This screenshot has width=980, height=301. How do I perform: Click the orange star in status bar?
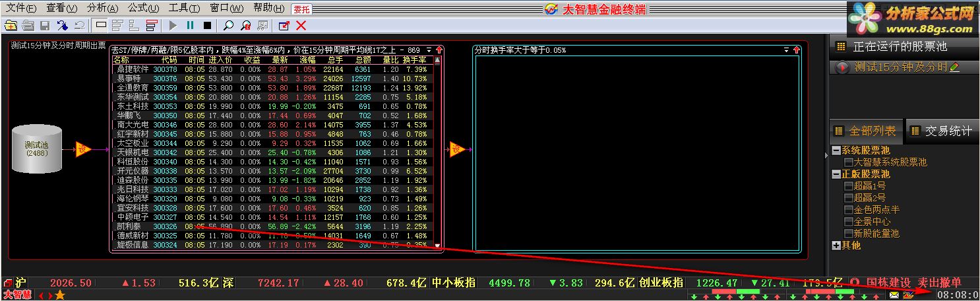tap(59, 295)
